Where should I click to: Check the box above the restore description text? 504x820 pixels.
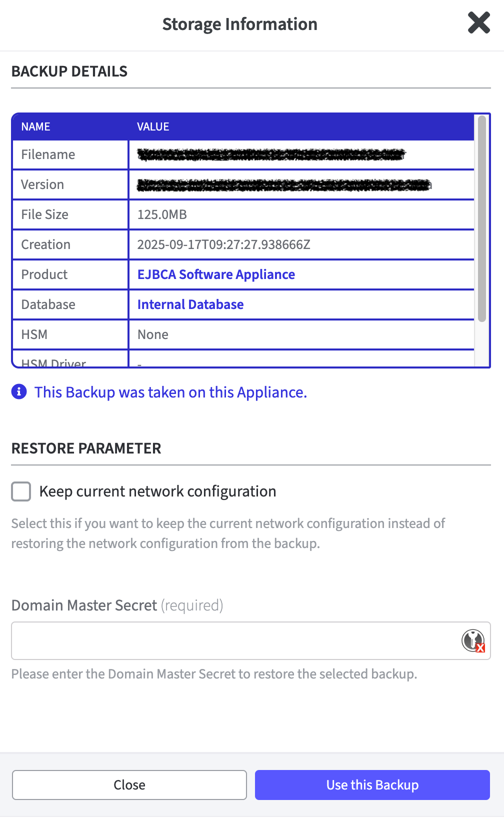[x=20, y=491]
